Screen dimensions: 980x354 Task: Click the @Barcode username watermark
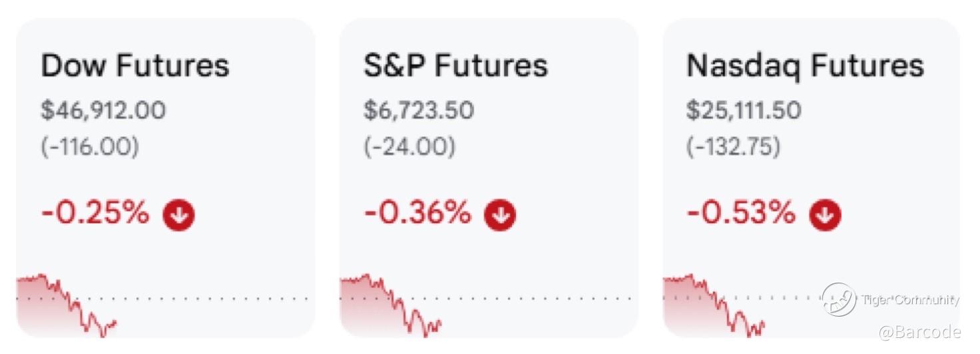coord(919,331)
